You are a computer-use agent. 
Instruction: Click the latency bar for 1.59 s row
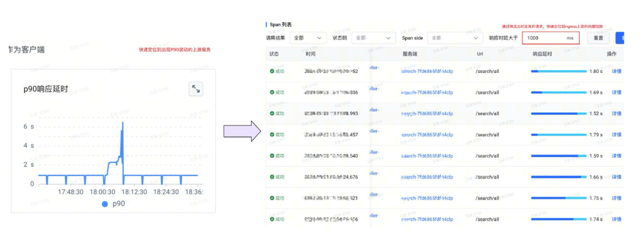point(558,156)
